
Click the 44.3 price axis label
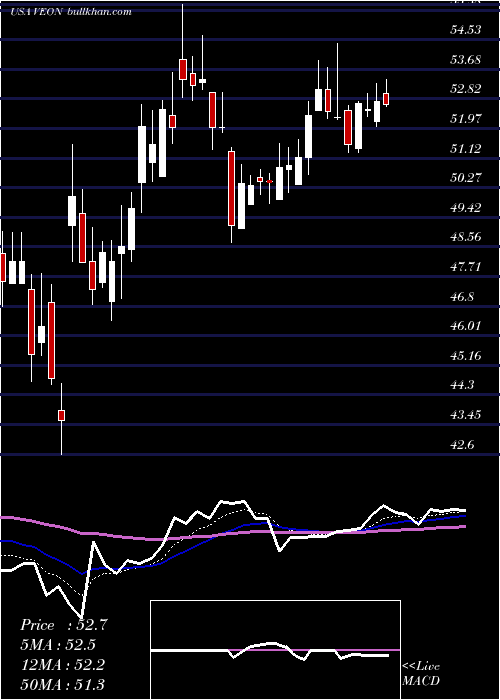[462, 385]
